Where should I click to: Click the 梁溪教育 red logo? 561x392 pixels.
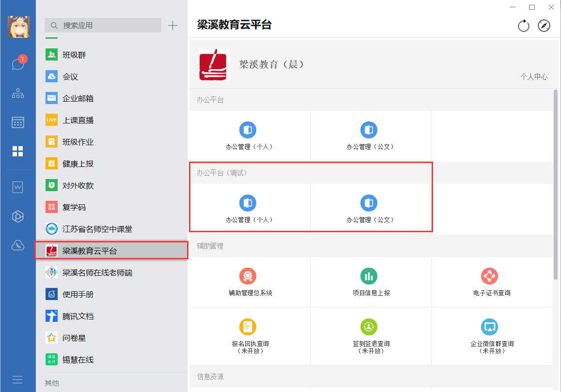point(214,65)
